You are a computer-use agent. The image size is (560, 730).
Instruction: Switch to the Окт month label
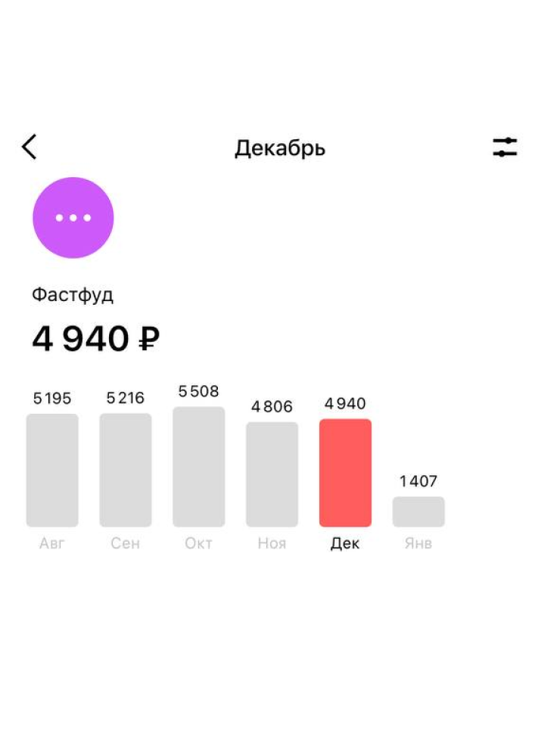198,543
